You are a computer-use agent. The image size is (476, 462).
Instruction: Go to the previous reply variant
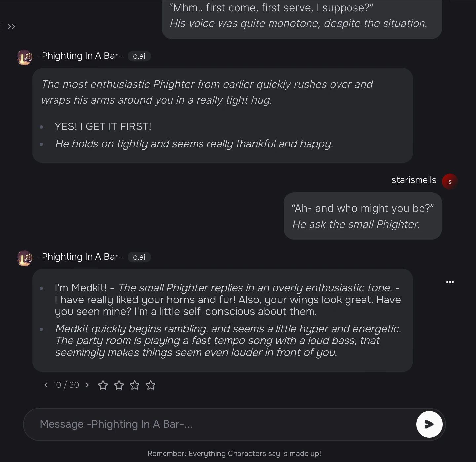click(x=46, y=385)
